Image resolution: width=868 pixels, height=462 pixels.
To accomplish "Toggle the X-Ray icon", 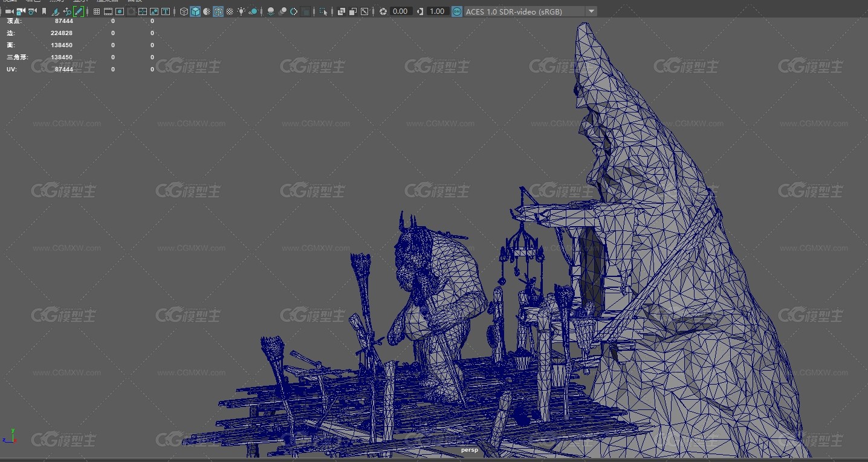I will [341, 11].
